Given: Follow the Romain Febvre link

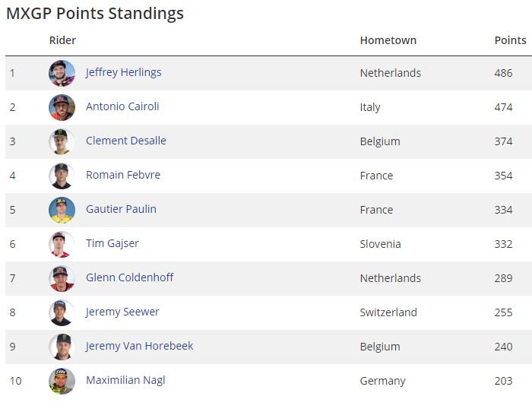Looking at the screenshot, I should pos(122,175).
